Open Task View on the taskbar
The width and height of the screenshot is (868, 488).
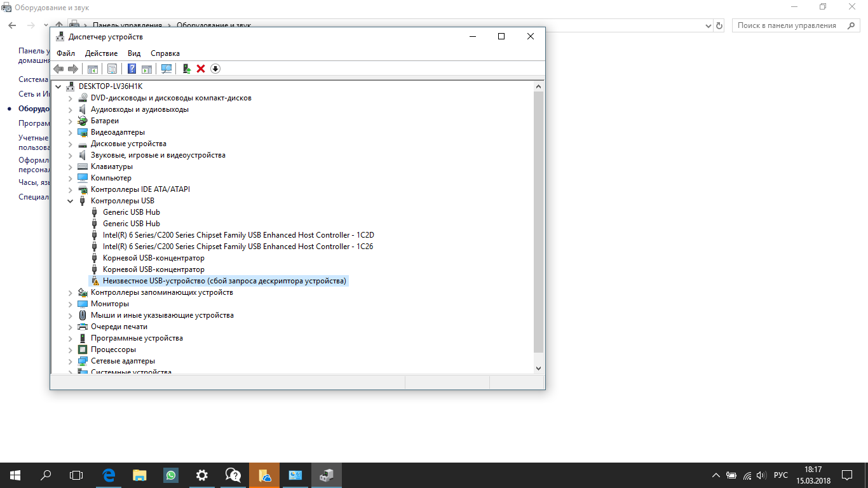(x=76, y=475)
